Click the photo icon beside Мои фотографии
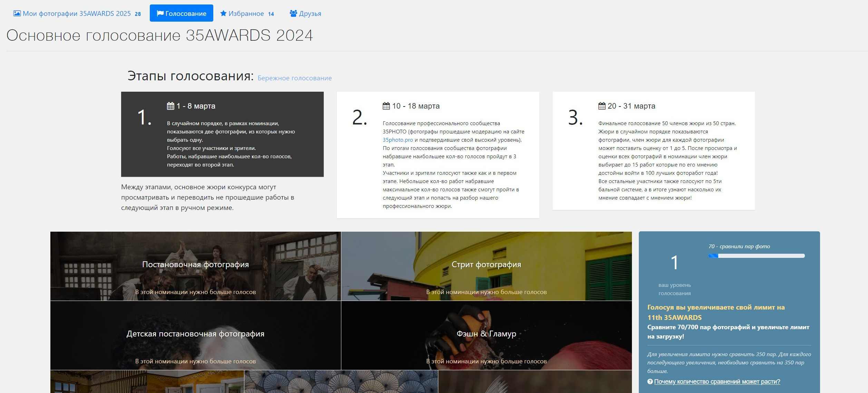Viewport: 868px width, 393px height. tap(17, 13)
